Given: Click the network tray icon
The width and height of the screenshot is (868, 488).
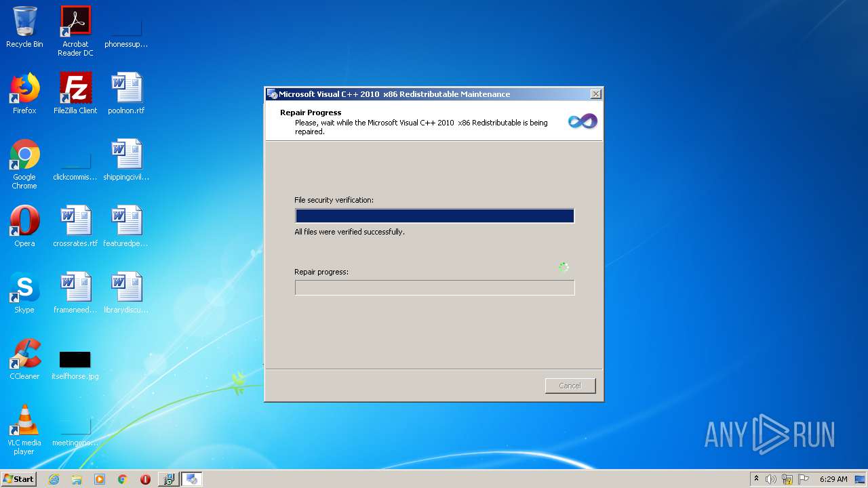Looking at the screenshot, I should [787, 479].
